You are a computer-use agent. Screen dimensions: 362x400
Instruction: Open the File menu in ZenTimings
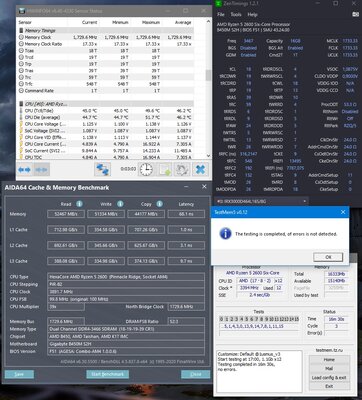[221, 14]
